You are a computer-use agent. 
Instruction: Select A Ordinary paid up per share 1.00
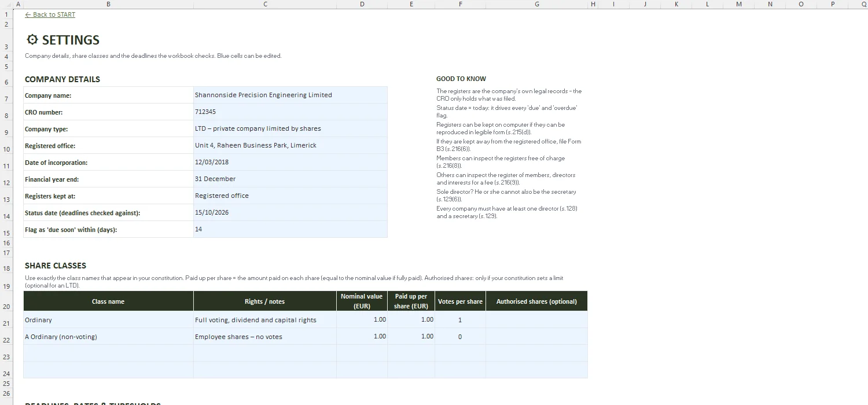coord(411,337)
